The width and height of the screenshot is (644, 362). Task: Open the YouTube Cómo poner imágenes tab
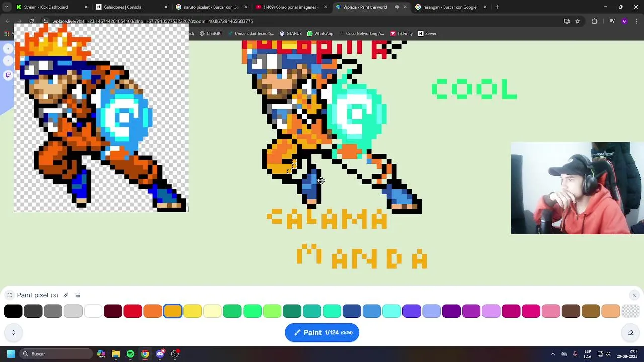(x=291, y=7)
